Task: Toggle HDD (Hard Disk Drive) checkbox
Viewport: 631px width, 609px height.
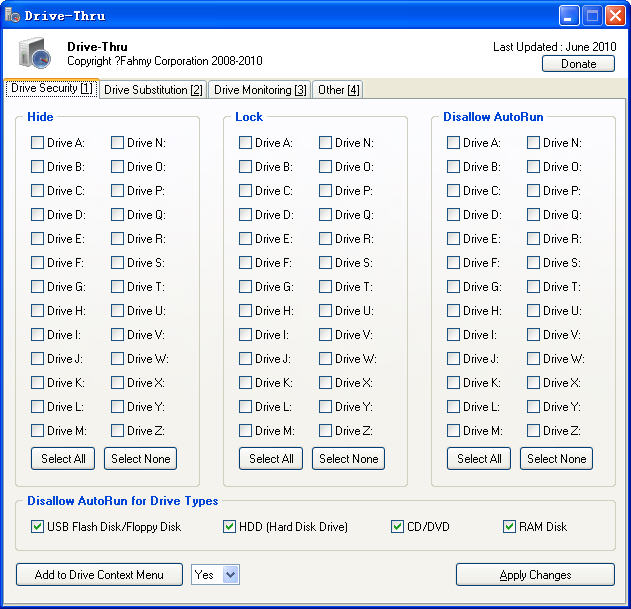Action: [x=229, y=526]
